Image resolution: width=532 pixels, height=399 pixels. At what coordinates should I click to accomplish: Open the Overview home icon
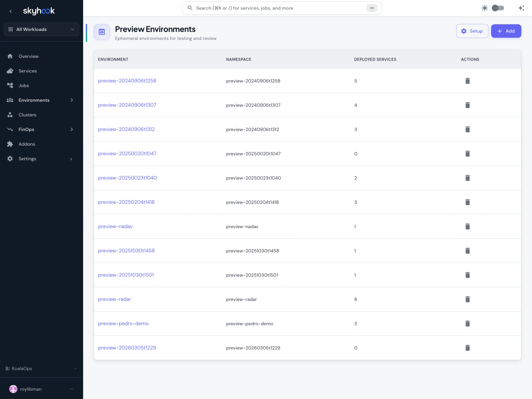(10, 56)
